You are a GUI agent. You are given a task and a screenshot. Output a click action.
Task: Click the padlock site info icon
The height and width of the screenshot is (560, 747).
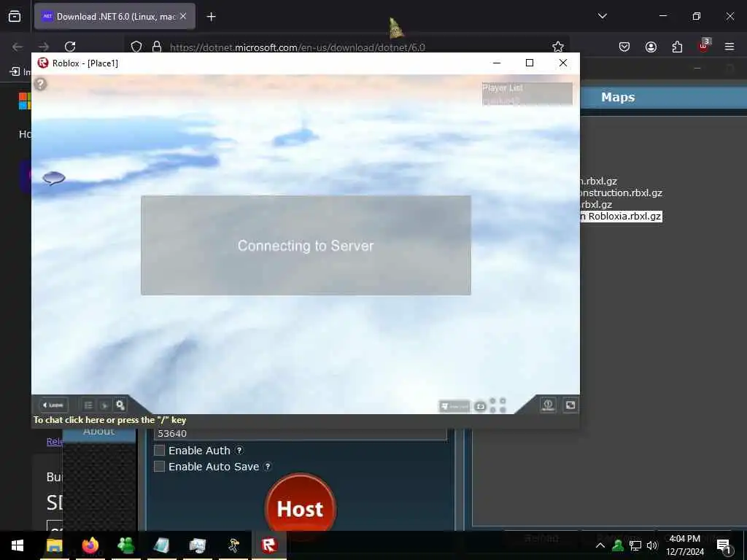[x=156, y=47]
